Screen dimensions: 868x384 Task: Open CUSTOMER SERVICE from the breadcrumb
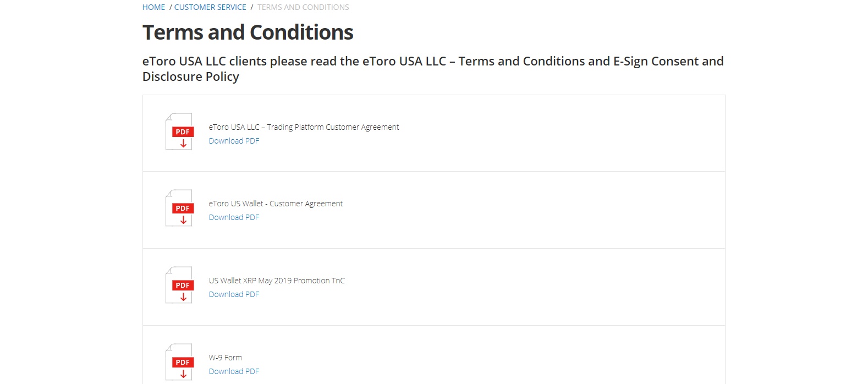(210, 7)
